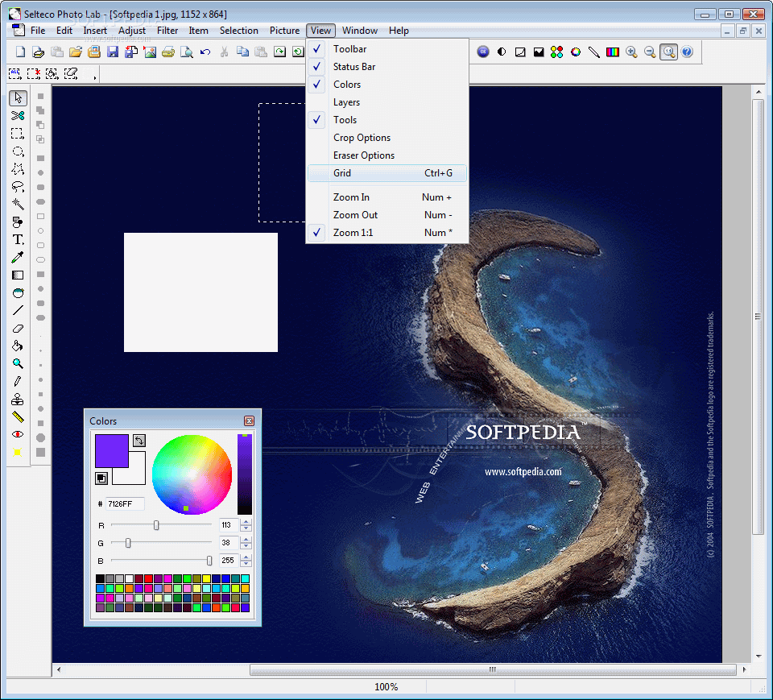Click the Zoom In magnifier toolbar icon

click(631, 52)
